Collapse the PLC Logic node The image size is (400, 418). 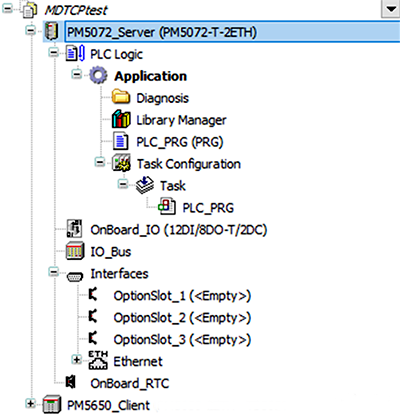click(53, 52)
